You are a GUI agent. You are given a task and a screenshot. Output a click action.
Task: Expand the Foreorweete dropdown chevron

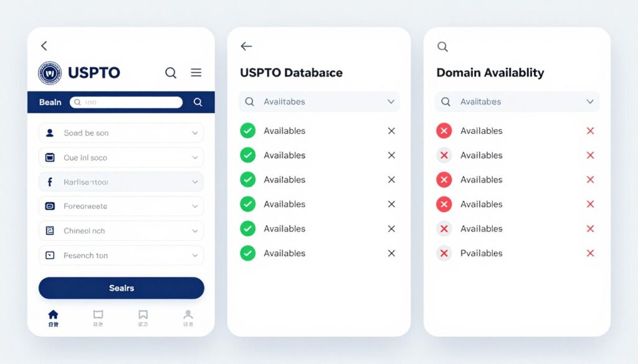click(x=195, y=207)
